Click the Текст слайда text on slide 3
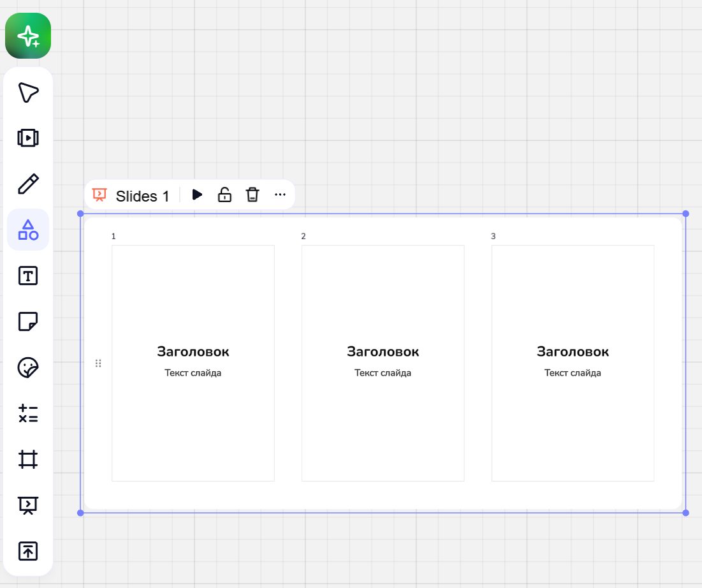Screen dimensions: 702x588 tap(573, 372)
